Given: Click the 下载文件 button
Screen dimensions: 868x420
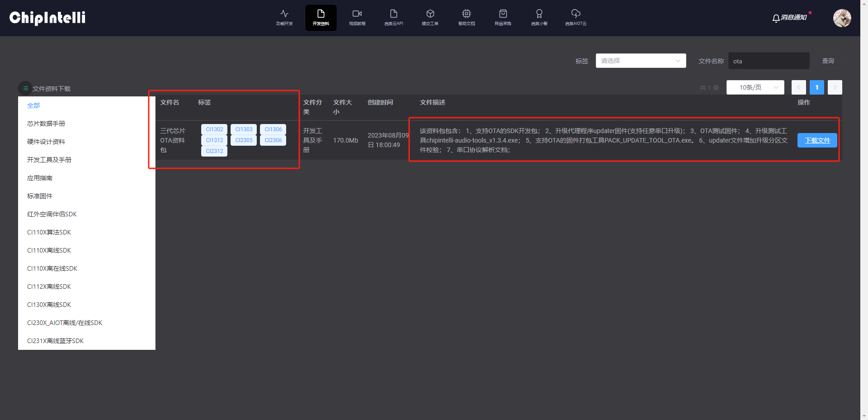Looking at the screenshot, I should point(817,140).
